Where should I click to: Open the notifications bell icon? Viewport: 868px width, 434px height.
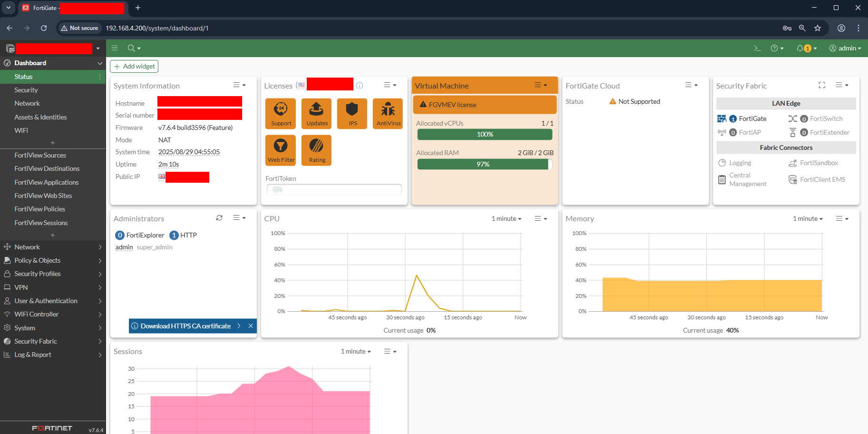(807, 48)
